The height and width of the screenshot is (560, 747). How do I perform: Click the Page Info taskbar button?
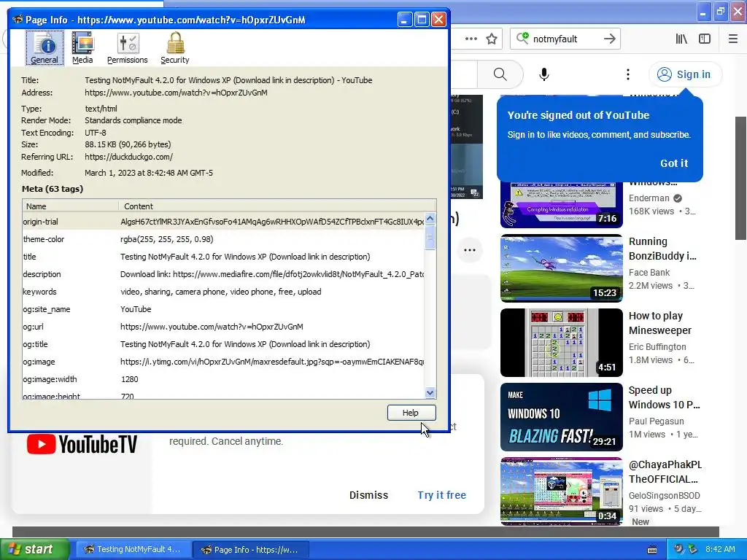click(x=251, y=550)
